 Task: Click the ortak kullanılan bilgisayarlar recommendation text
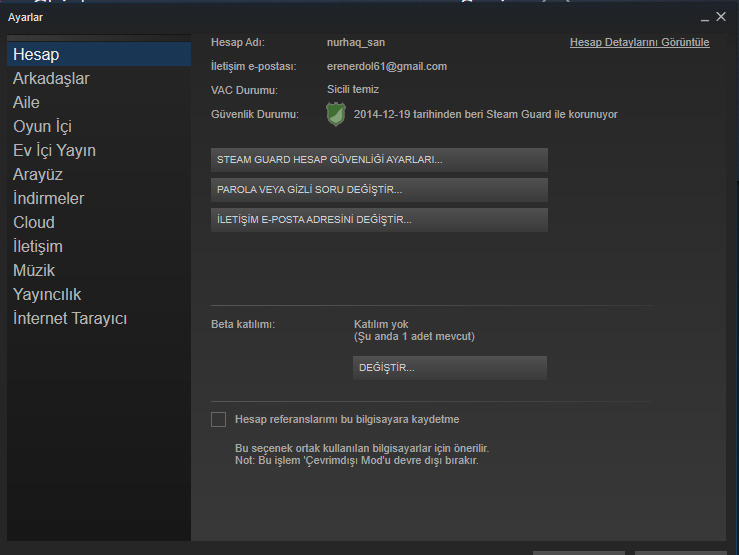[362, 448]
